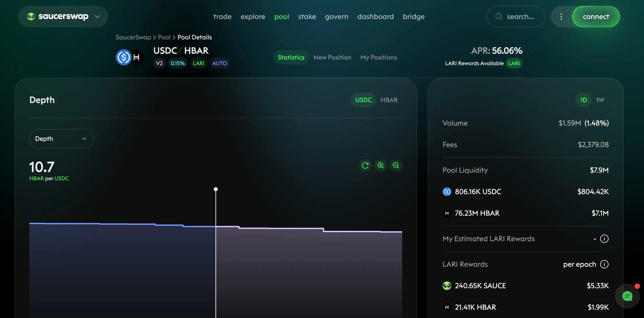The width and height of the screenshot is (644, 318).
Task: Select the 1W time range
Action: 600,100
